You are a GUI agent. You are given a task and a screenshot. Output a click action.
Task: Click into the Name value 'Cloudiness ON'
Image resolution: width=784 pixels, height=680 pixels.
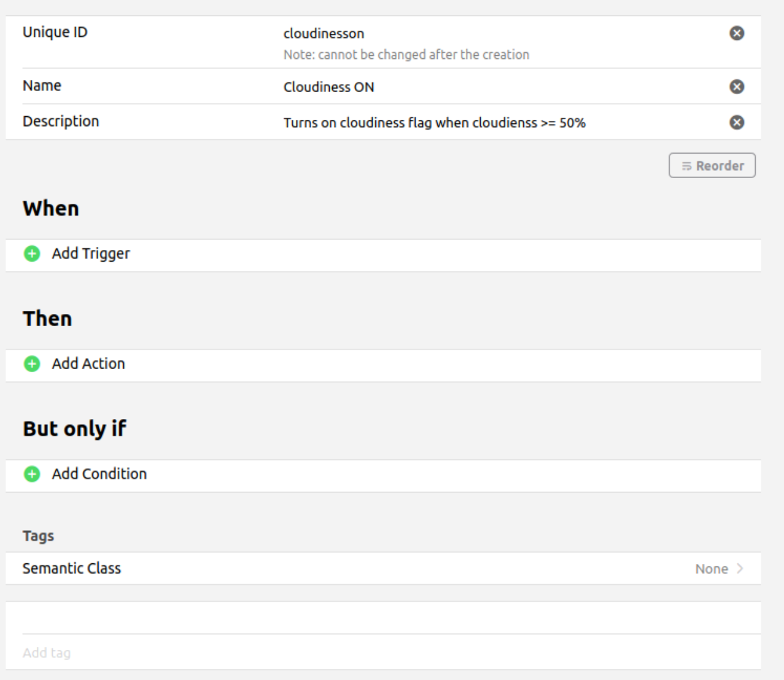coord(328,87)
